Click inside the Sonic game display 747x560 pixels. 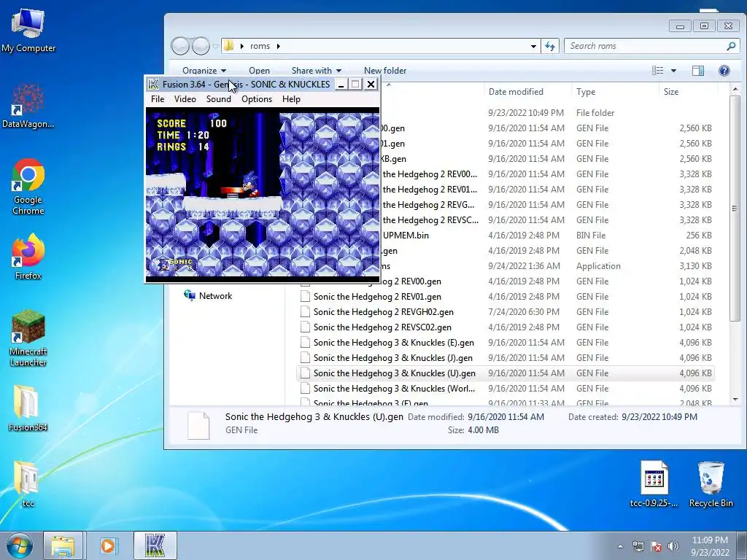(263, 194)
